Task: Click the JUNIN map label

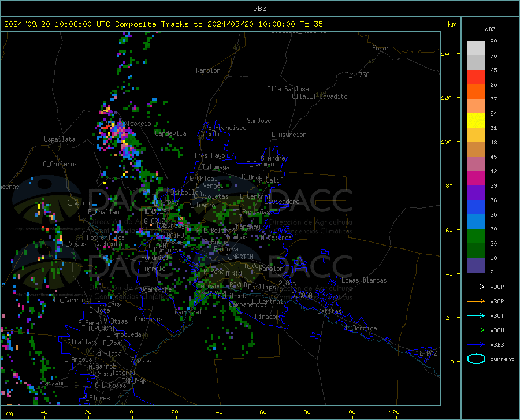Action: [233, 273]
